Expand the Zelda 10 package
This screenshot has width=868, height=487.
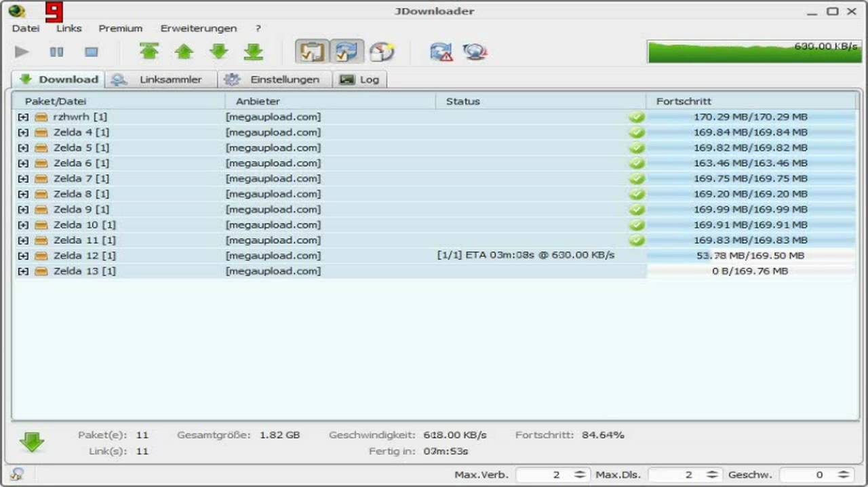coord(23,225)
